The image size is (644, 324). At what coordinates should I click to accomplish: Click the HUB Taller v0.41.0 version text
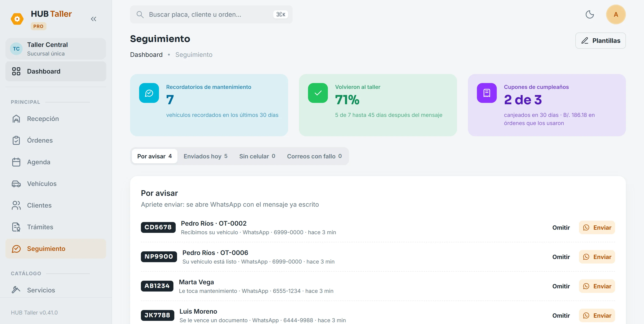tap(34, 312)
